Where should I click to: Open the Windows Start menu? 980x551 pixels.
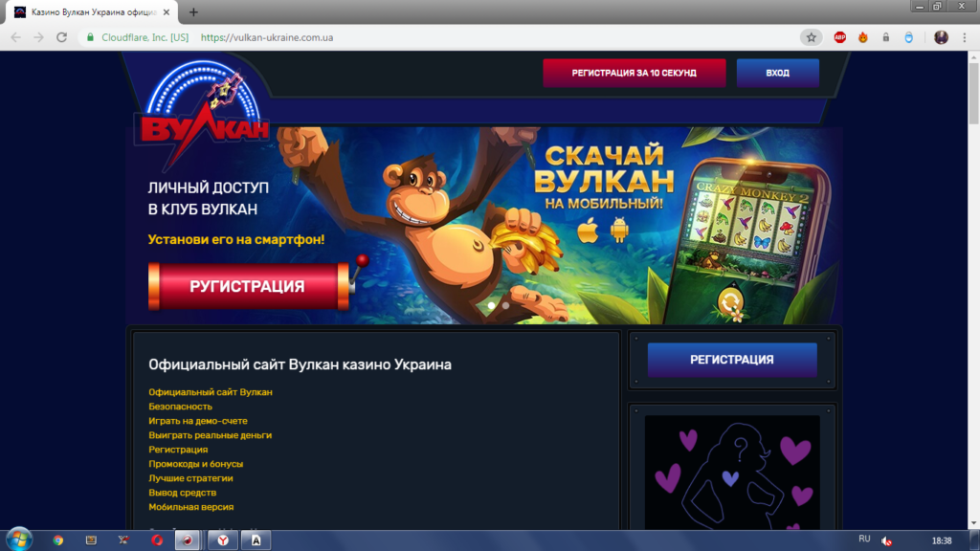pyautogui.click(x=19, y=540)
